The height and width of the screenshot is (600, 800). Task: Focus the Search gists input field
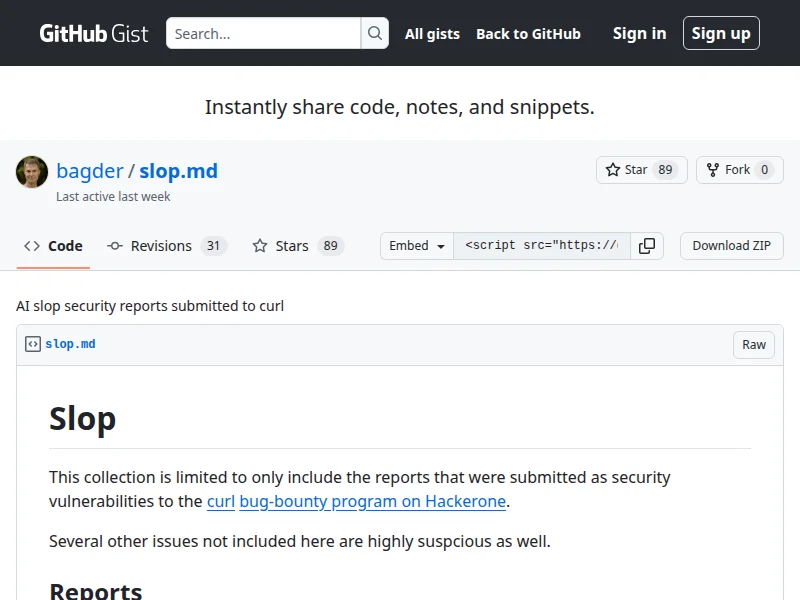(263, 33)
